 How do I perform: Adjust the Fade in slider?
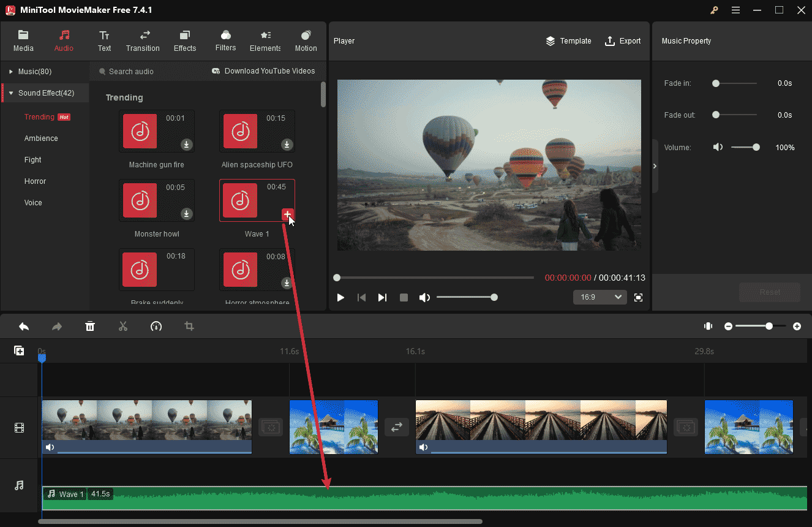click(x=734, y=83)
